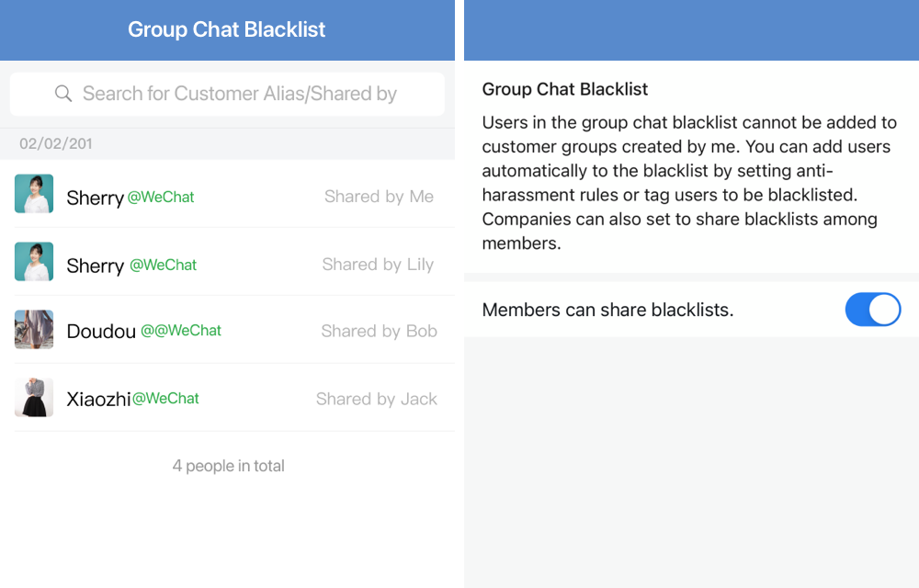This screenshot has width=919, height=588.
Task: Open the avatar of Sherry shared by Me
Action: (34, 194)
